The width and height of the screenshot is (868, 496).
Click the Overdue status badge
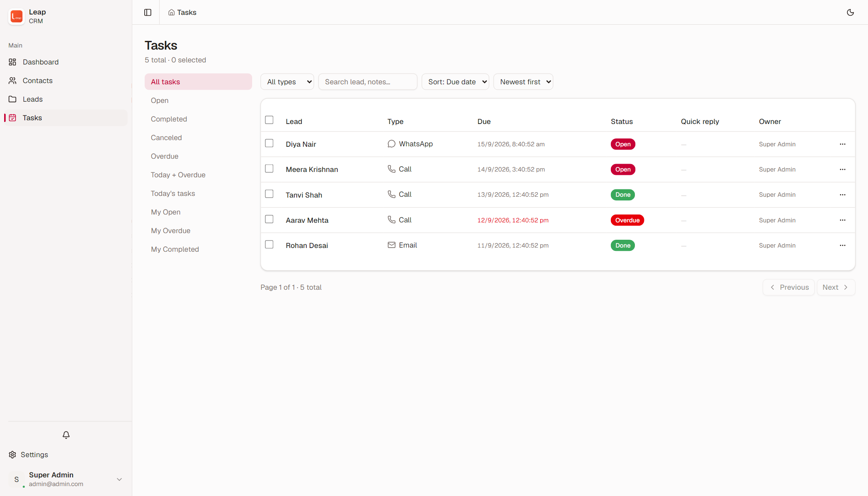[627, 220]
